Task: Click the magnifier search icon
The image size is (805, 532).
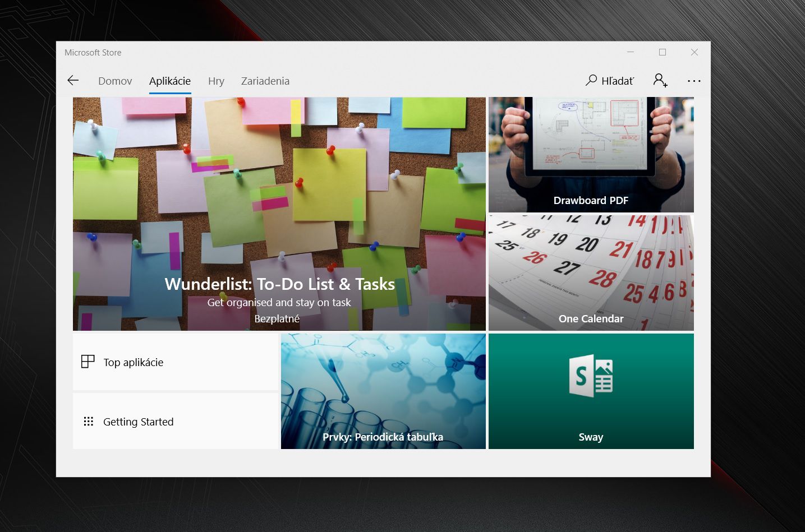Action: coord(591,80)
